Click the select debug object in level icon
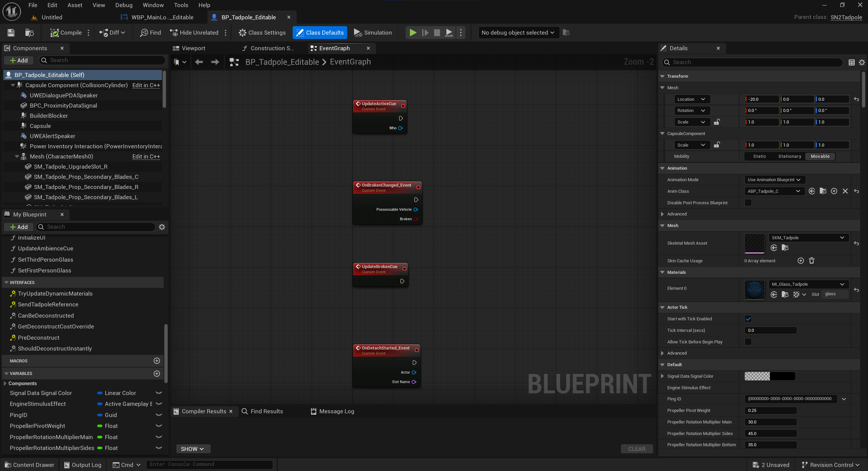The image size is (868, 471). click(566, 33)
